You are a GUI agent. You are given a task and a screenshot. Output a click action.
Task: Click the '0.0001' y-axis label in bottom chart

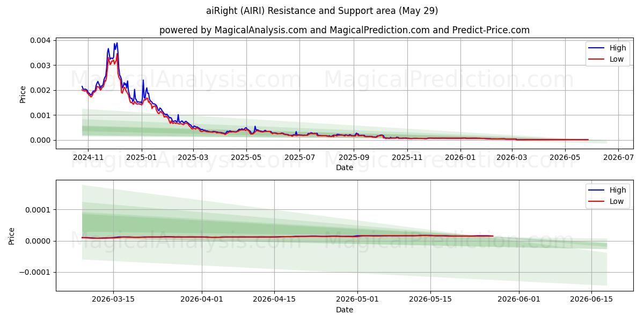tap(38, 210)
